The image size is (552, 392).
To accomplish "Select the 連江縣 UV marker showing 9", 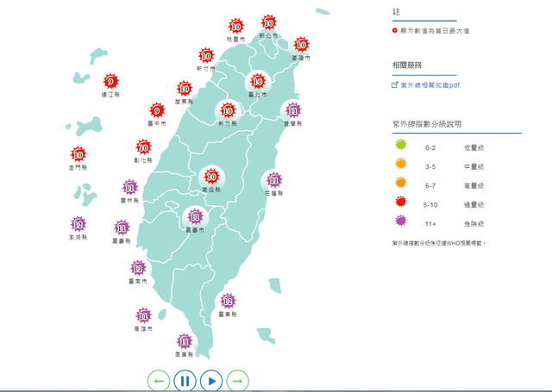I will 110,82.
